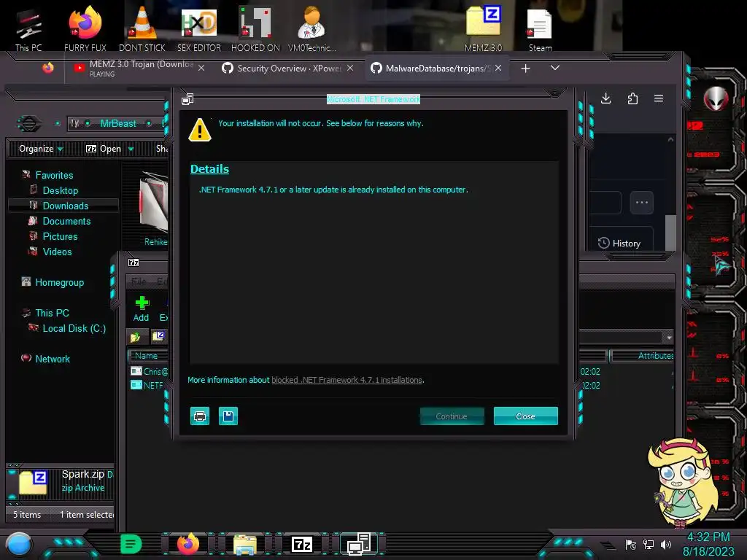Image resolution: width=747 pixels, height=560 pixels.
Task: Open the HOOKED ON desktop icon
Action: coord(255,28)
